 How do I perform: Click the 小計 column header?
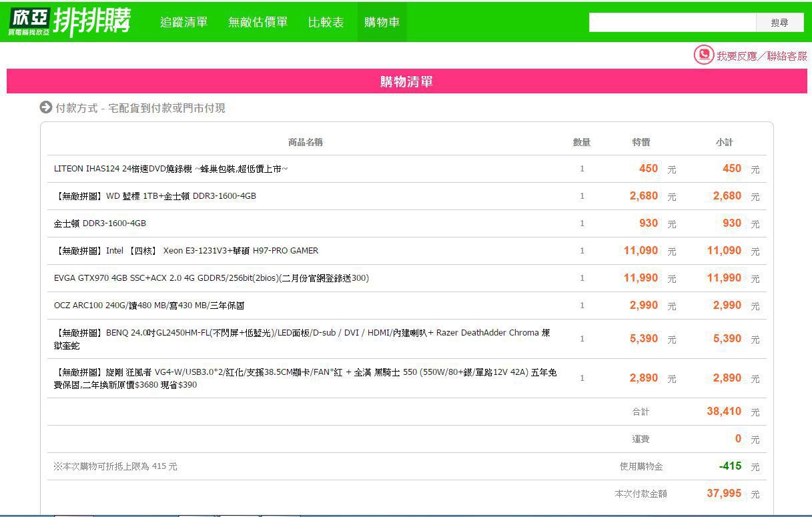725,142
